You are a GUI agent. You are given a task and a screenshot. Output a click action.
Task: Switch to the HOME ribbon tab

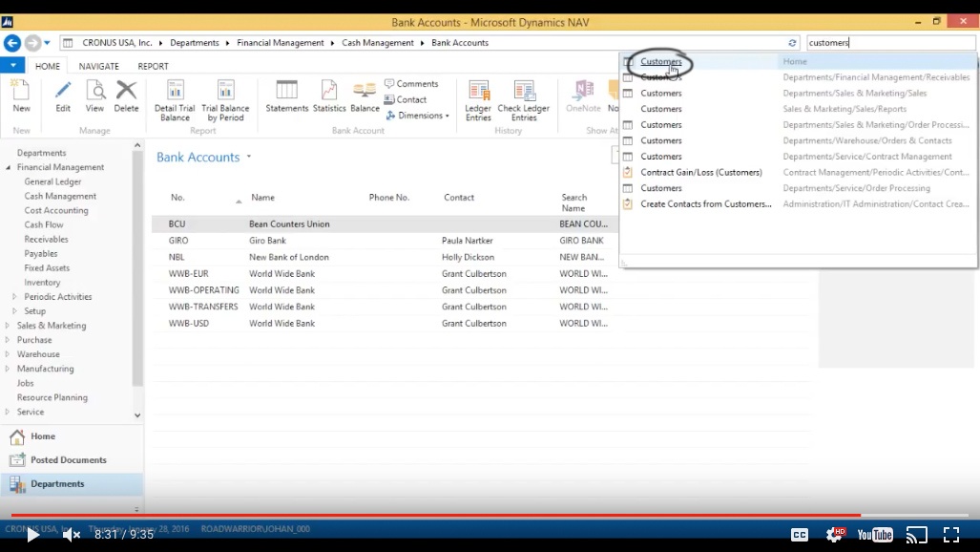pyautogui.click(x=48, y=66)
